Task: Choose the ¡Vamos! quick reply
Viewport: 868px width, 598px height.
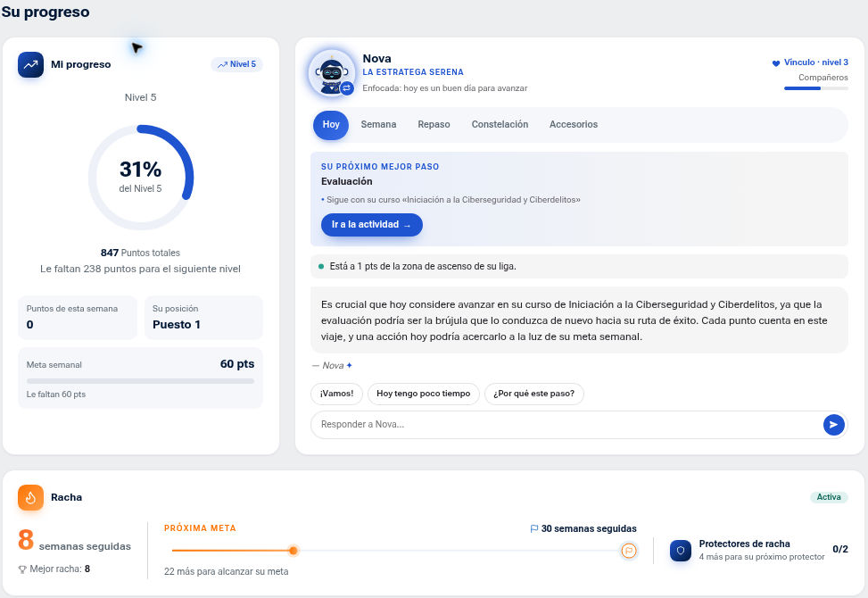Action: (x=336, y=394)
